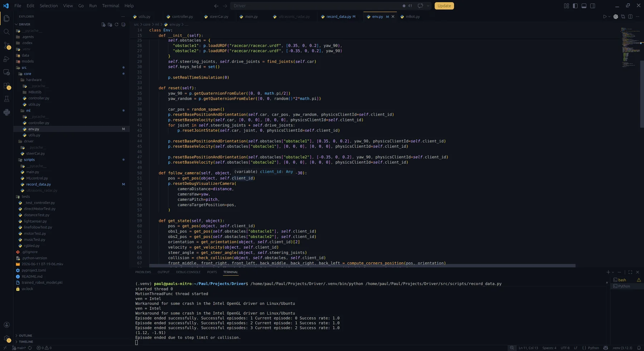The image size is (644, 351).
Task: Open the Testing flask view
Action: 6,99
